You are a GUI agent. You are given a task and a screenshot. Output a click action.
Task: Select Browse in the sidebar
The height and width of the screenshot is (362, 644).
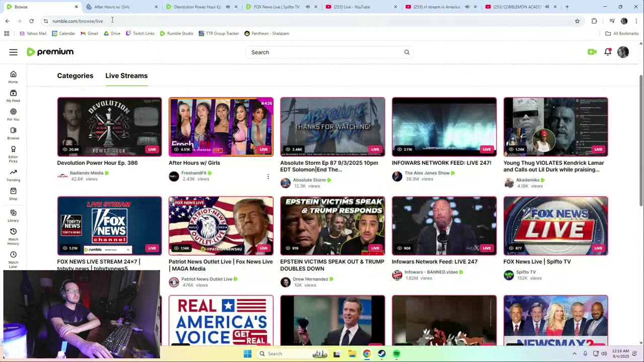(x=13, y=133)
